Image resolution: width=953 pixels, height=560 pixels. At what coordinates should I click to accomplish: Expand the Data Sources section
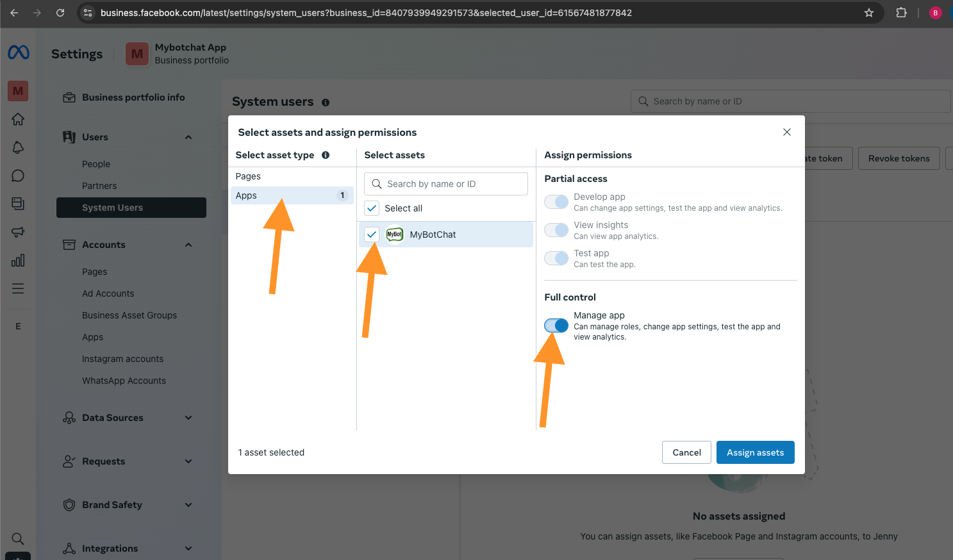(188, 418)
